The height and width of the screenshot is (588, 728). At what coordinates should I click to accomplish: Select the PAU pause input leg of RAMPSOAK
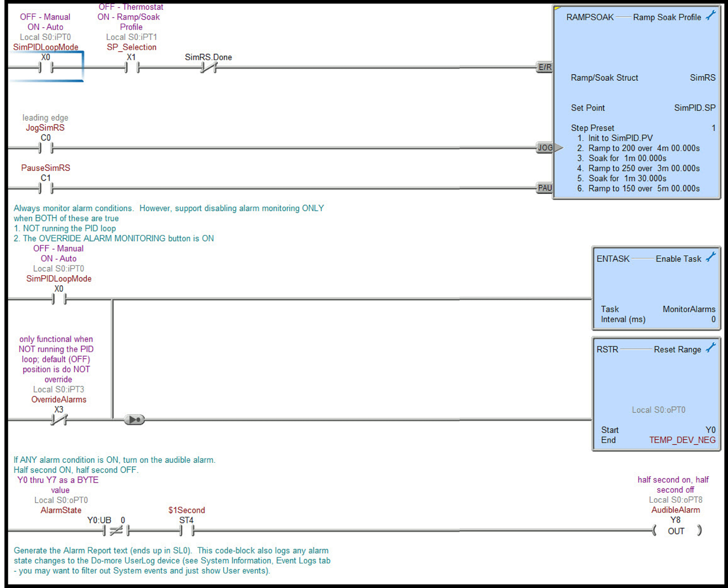click(x=546, y=187)
